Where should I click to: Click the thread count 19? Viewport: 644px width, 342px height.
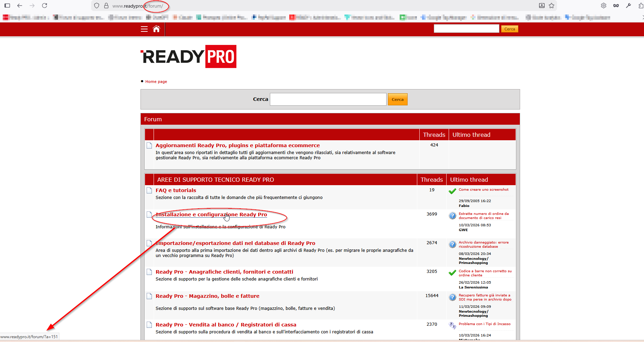[432, 190]
